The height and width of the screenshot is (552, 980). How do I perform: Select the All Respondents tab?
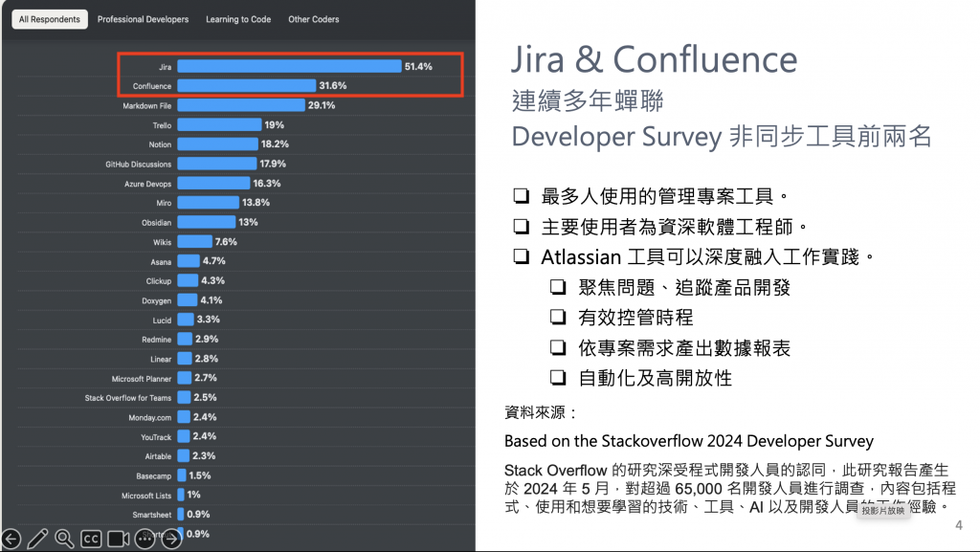pos(50,19)
